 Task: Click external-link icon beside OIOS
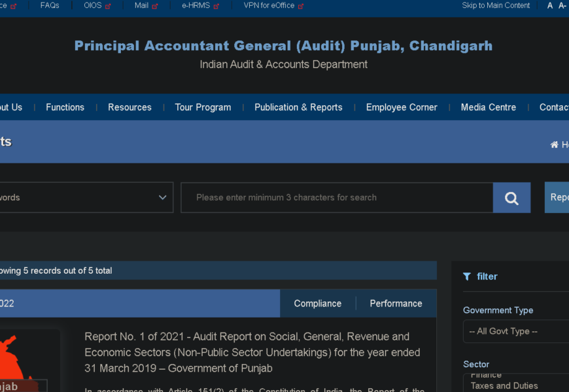point(109,6)
